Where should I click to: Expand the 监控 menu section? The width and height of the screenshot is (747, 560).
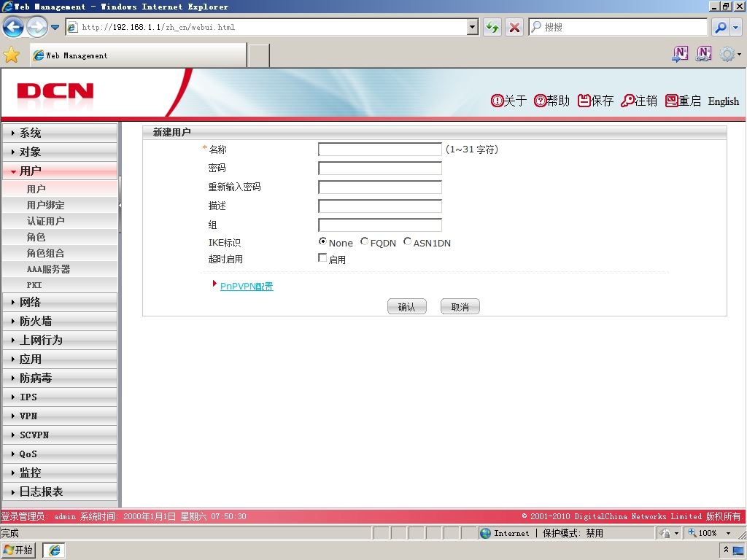tap(60, 472)
